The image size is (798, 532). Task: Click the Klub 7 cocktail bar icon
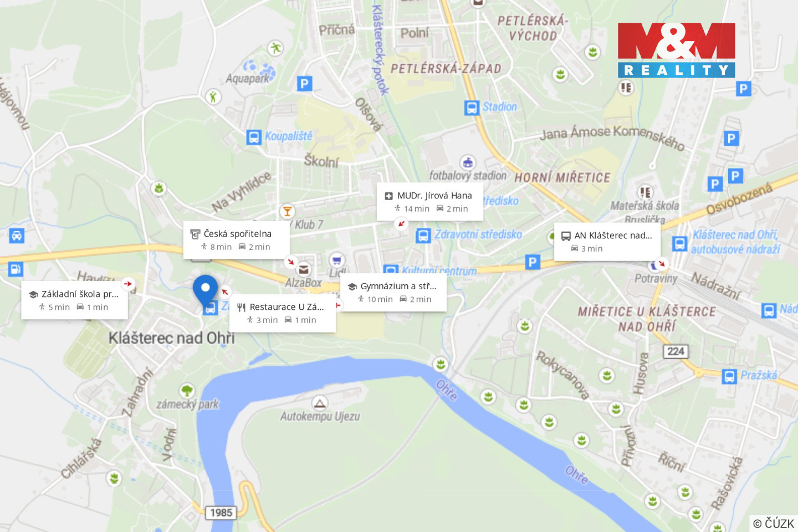287,211
